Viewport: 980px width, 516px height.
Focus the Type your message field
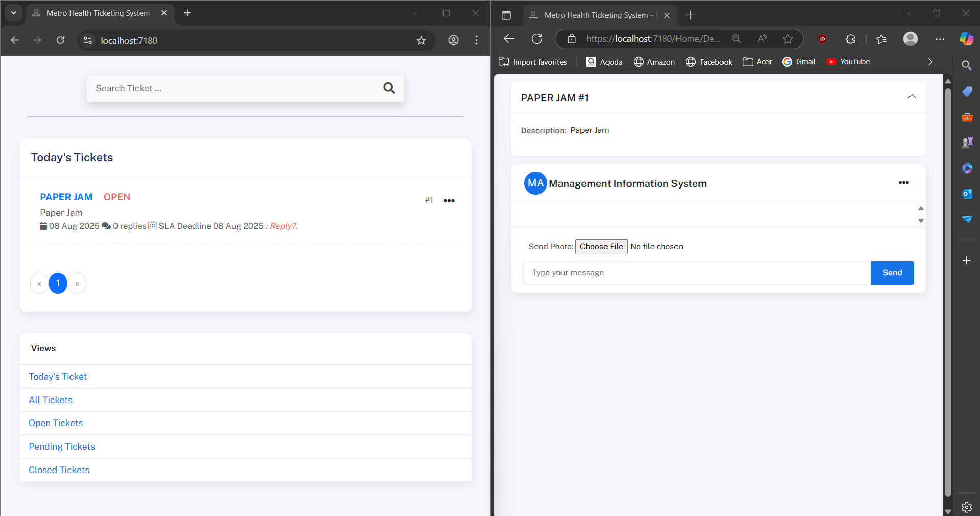696,273
